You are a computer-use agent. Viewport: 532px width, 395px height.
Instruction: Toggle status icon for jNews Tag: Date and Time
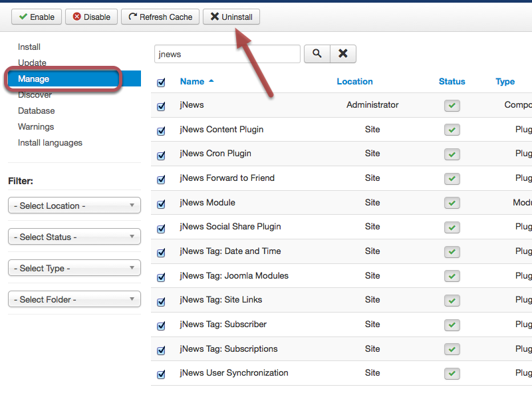(452, 252)
